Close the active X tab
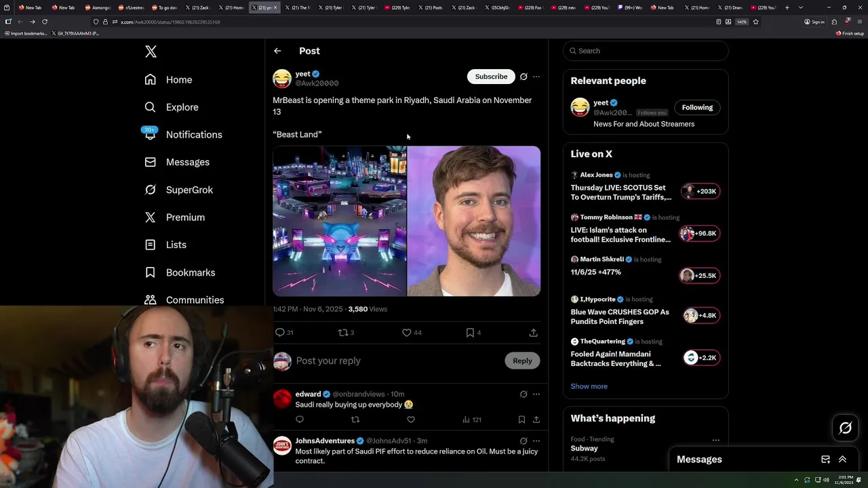This screenshot has width=868, height=488. coord(275,7)
